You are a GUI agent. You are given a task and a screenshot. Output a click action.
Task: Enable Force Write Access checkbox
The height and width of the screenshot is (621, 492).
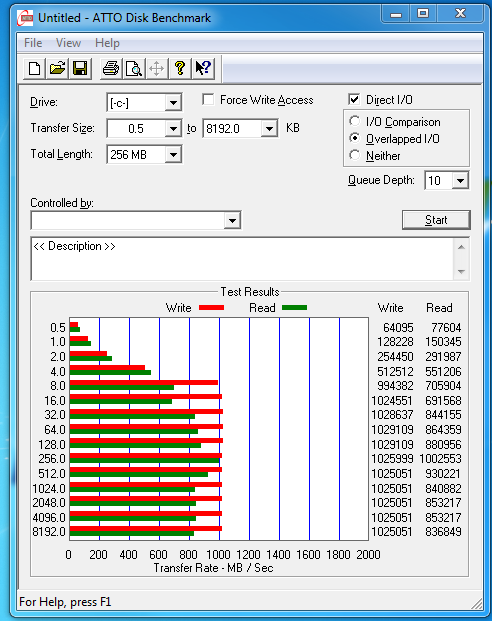coord(208,99)
